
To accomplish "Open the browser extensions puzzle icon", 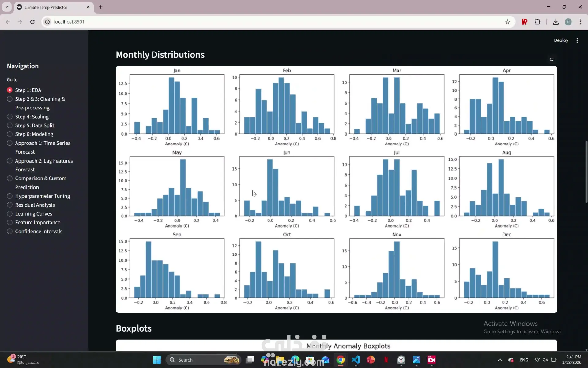I will click(x=537, y=22).
